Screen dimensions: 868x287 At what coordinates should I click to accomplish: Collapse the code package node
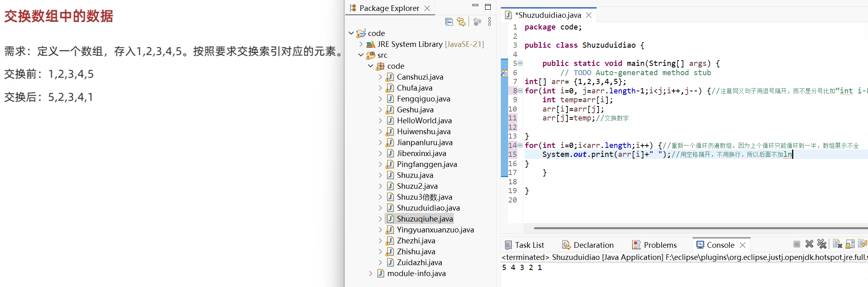(x=370, y=66)
